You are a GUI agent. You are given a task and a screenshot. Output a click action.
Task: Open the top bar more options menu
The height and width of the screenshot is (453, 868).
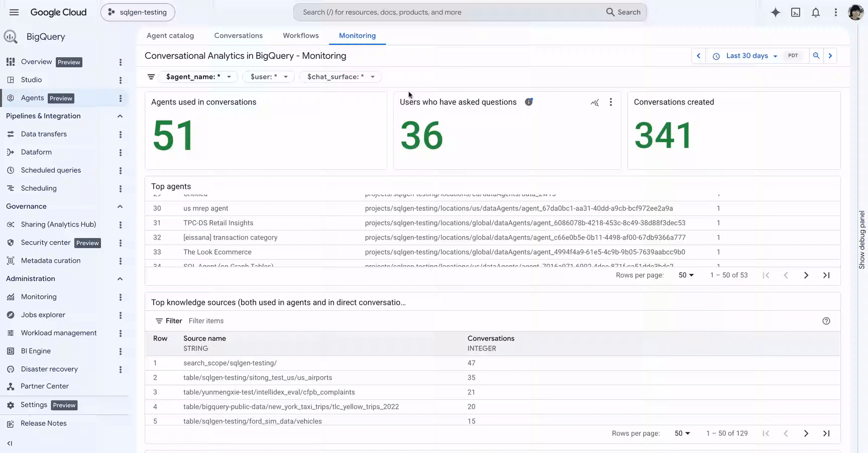pos(836,12)
